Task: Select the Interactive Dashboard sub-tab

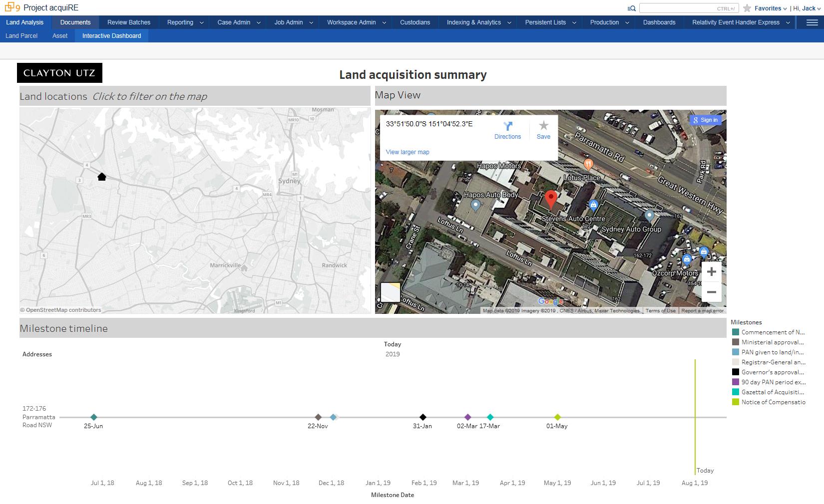Action: [112, 36]
